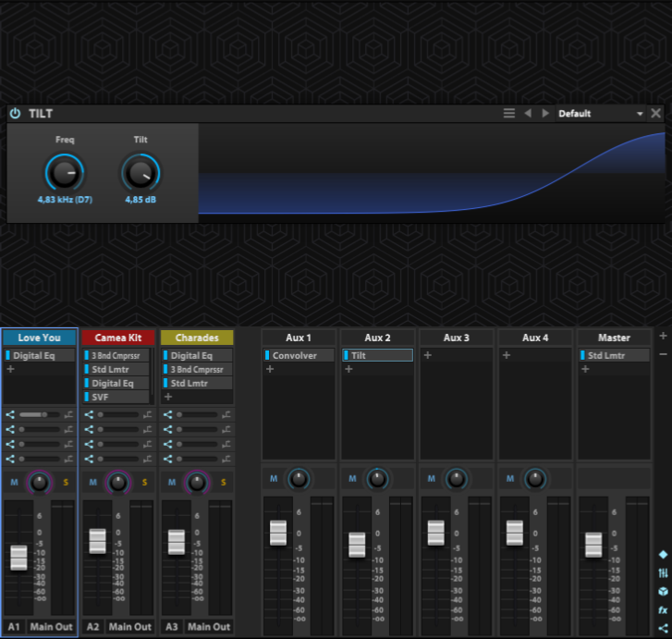Click the first send icon on Love You
Screen dimensions: 672x639
[x=10, y=415]
